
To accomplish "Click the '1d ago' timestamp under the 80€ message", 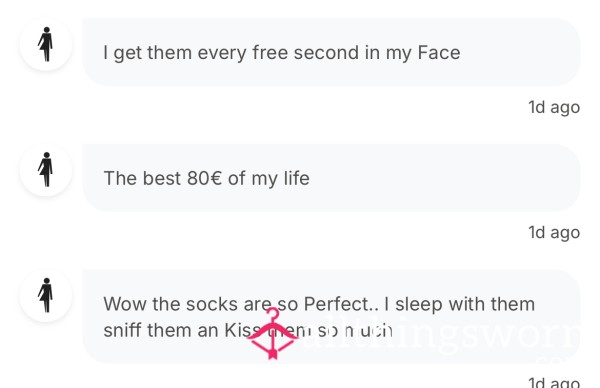I will coord(554,233).
